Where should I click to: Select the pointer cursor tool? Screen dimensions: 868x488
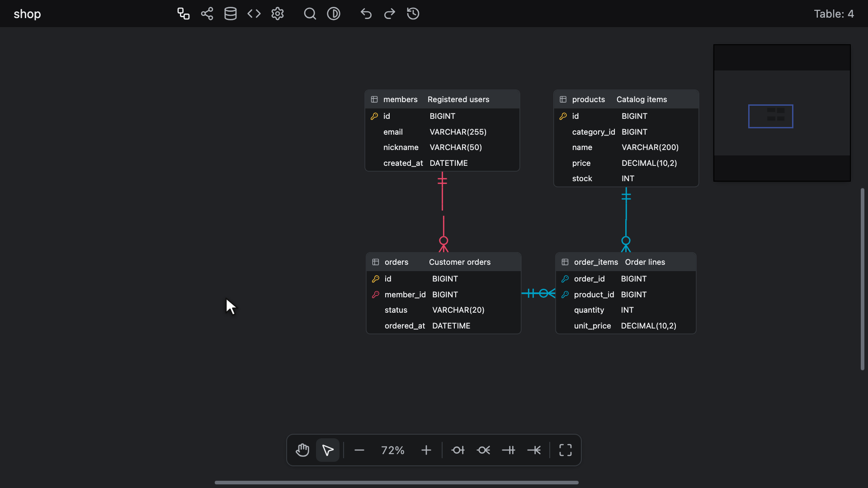[x=328, y=450]
